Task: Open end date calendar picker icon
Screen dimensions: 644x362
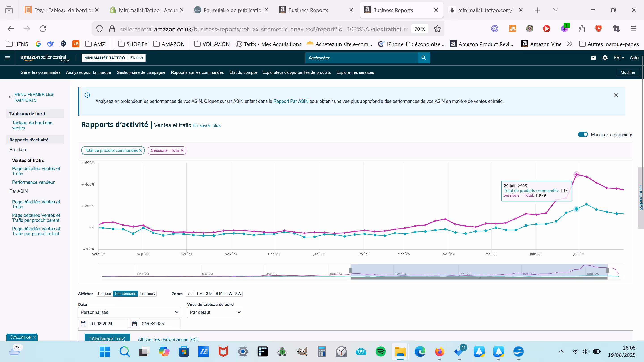Action: (x=134, y=324)
